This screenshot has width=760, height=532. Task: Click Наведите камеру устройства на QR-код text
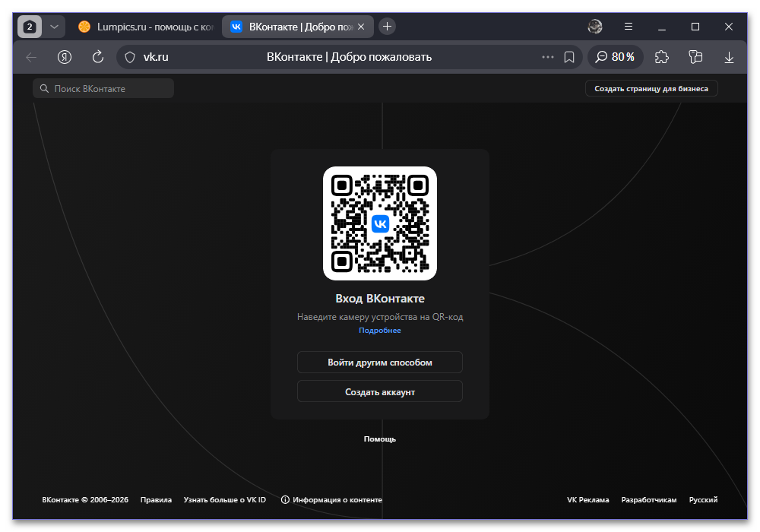(379, 317)
